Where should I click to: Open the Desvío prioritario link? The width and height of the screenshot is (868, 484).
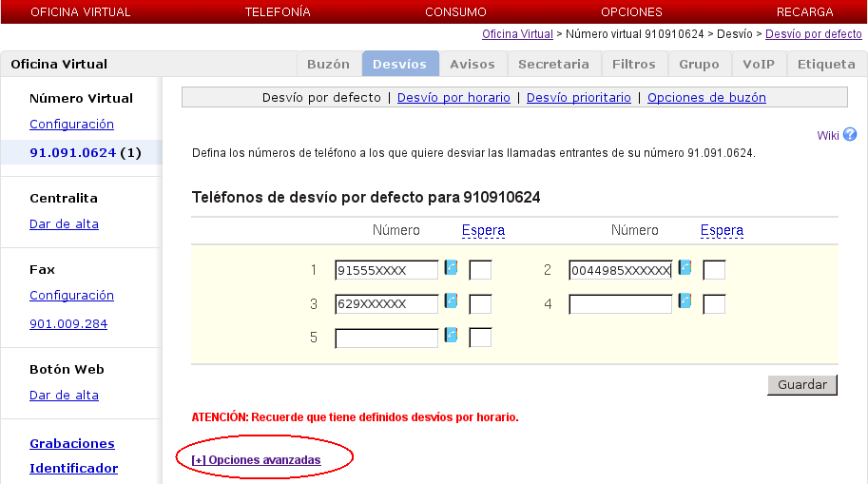click(578, 98)
